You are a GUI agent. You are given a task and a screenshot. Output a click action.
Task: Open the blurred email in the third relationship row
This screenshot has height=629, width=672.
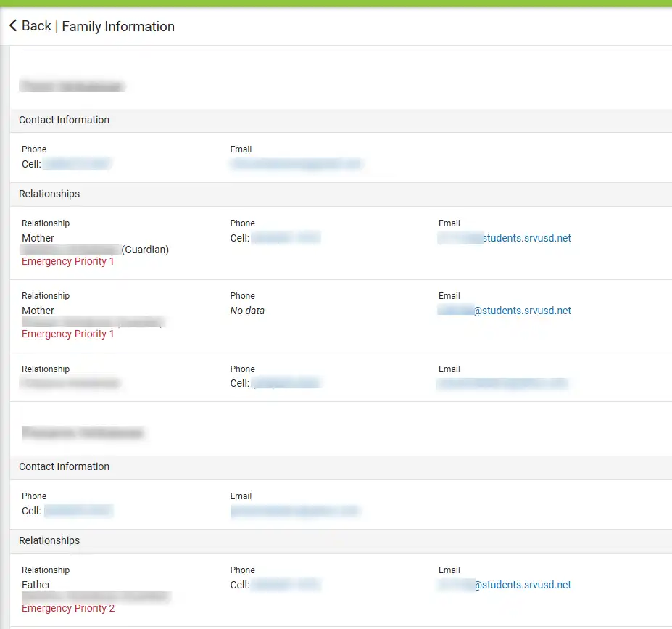(502, 383)
